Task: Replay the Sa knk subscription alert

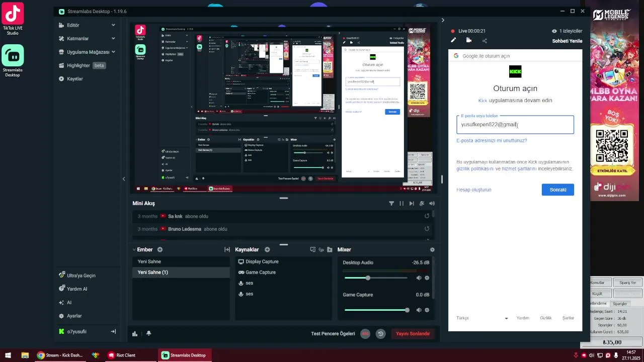Action: pos(427,216)
